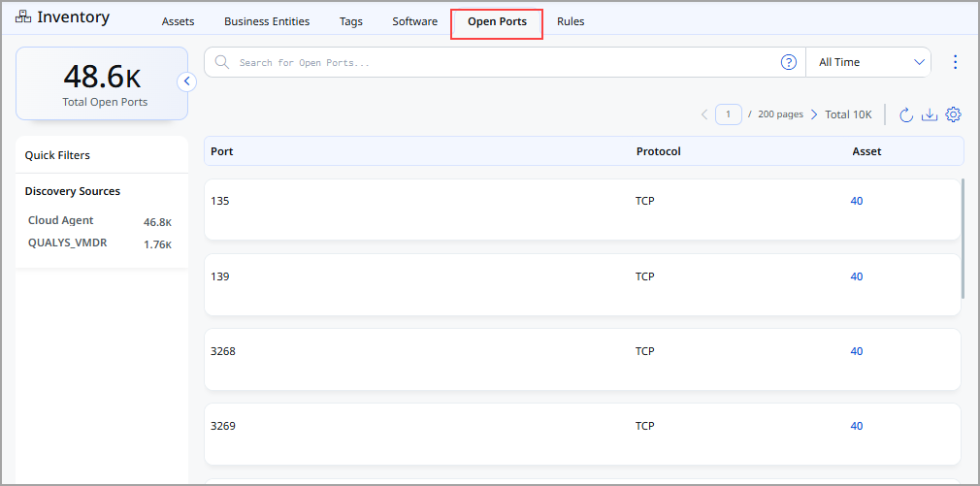This screenshot has height=486, width=980.
Task: Click the Asset column header
Action: pos(866,151)
